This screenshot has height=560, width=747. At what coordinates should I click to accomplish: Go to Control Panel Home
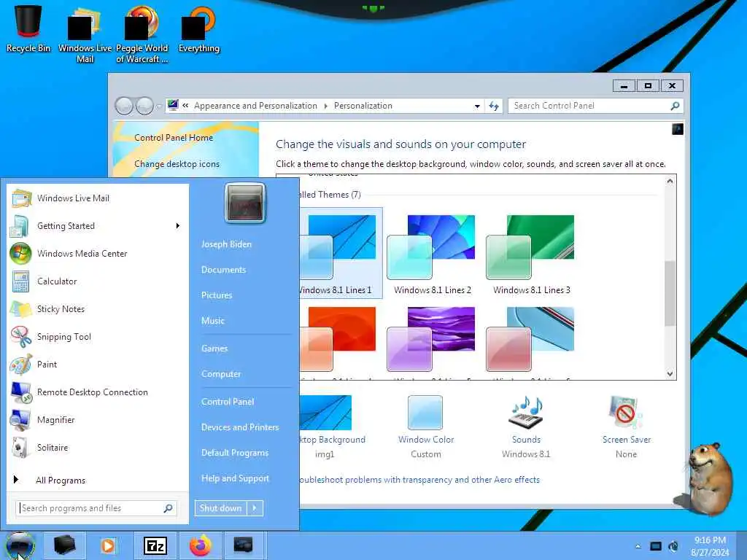174,138
